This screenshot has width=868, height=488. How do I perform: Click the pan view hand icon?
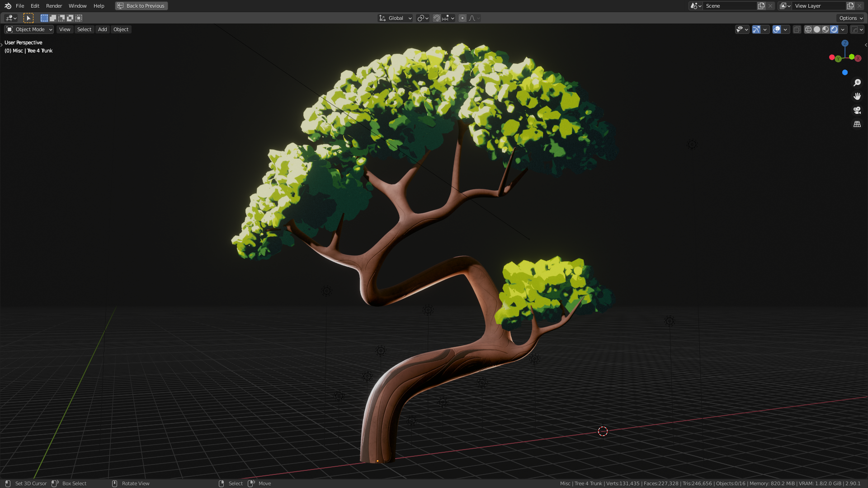coord(857,96)
